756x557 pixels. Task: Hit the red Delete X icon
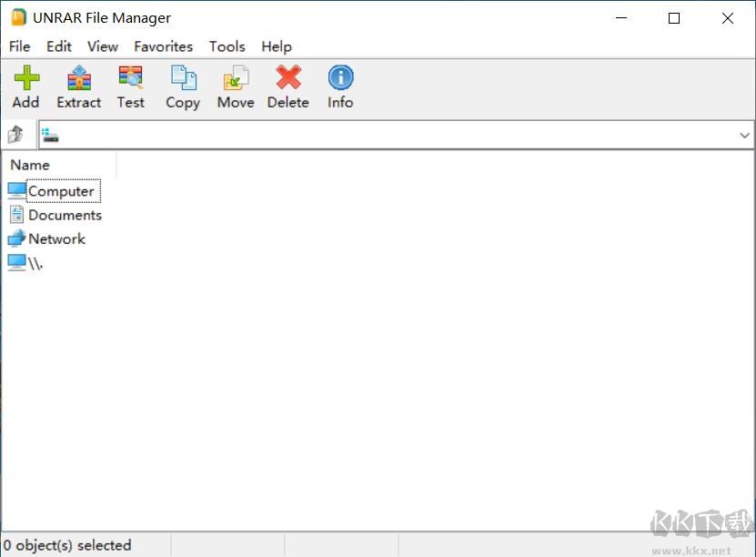[x=288, y=77]
